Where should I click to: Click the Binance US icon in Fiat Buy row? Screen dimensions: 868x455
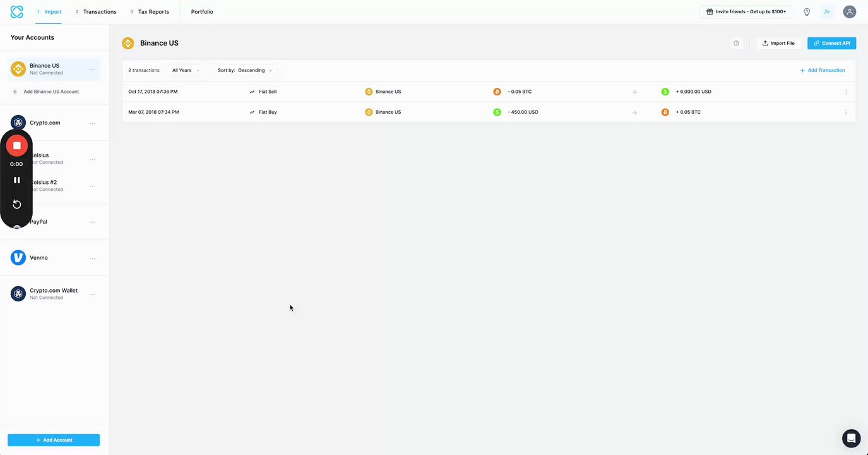pyautogui.click(x=369, y=112)
